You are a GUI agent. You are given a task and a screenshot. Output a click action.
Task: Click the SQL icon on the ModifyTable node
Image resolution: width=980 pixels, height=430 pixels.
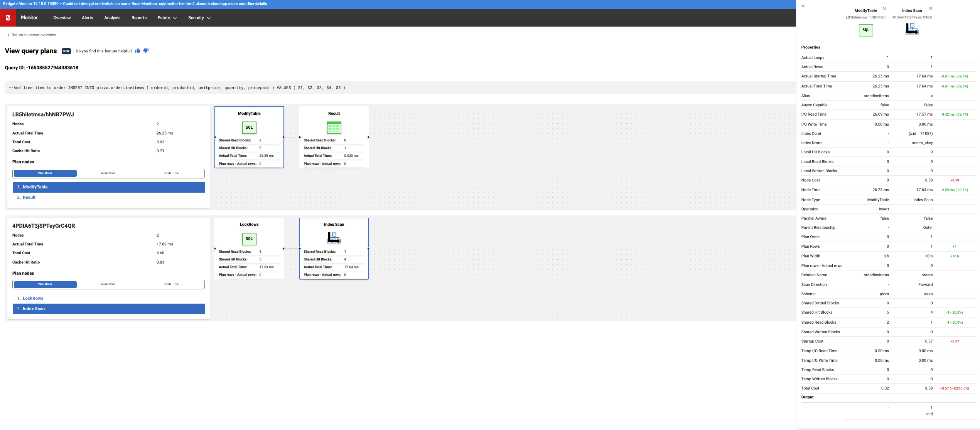coord(249,127)
